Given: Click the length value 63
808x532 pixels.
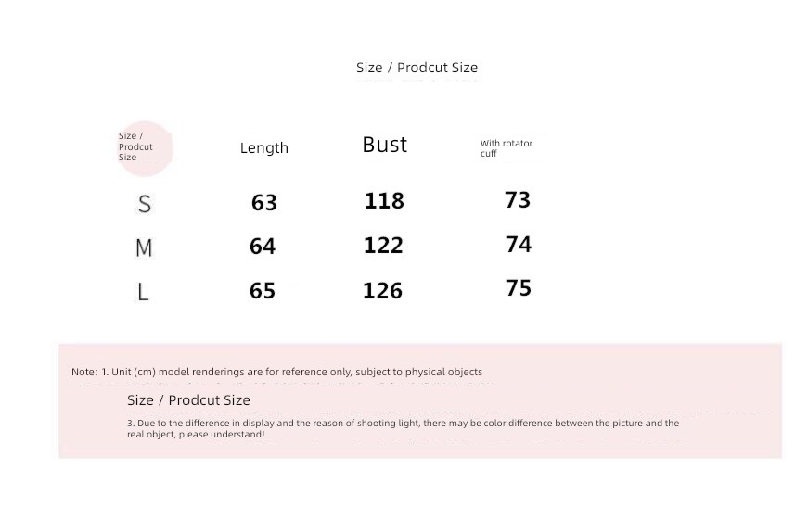Looking at the screenshot, I should tap(264, 202).
